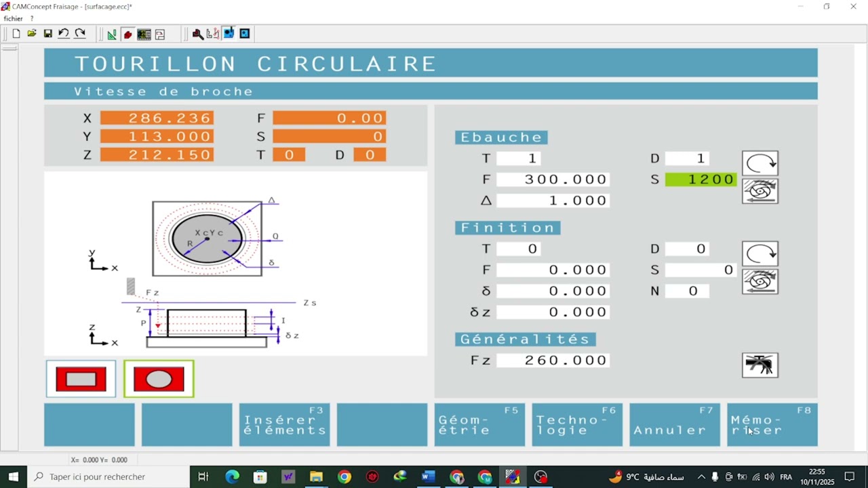The image size is (868, 488).
Task: Click the Finition N field
Action: pos(688,291)
